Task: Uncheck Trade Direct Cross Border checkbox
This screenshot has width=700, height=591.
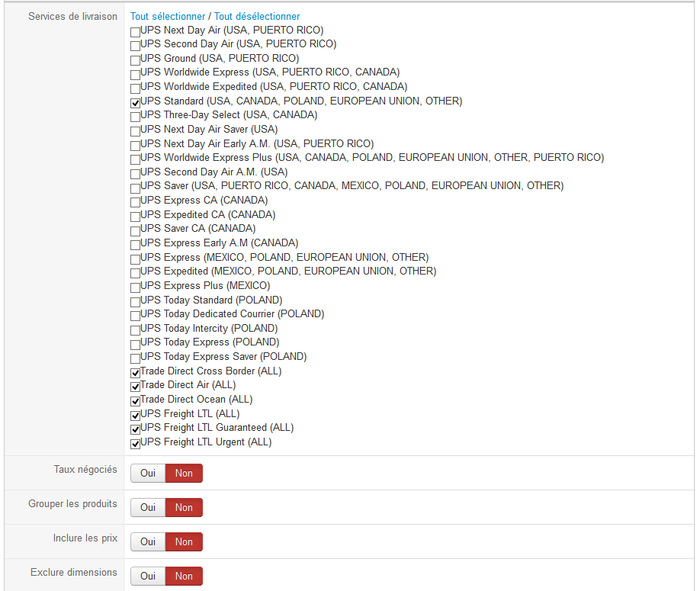Action: (x=135, y=373)
